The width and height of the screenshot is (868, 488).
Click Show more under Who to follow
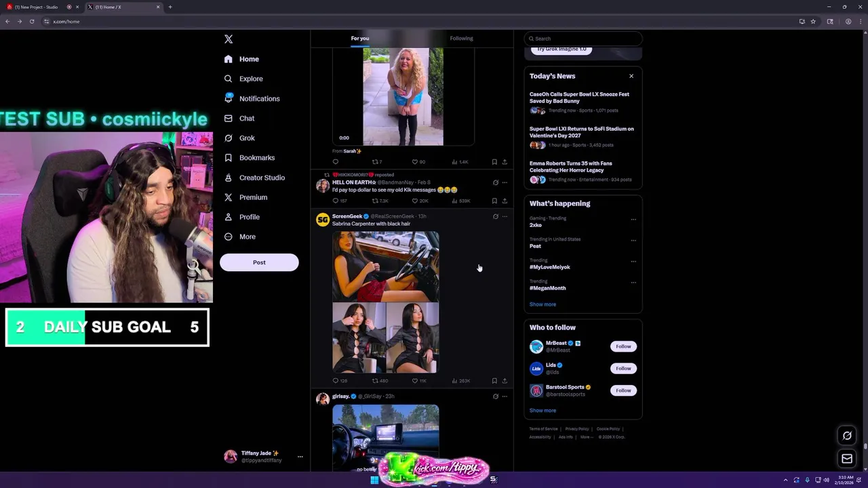[542, 410]
